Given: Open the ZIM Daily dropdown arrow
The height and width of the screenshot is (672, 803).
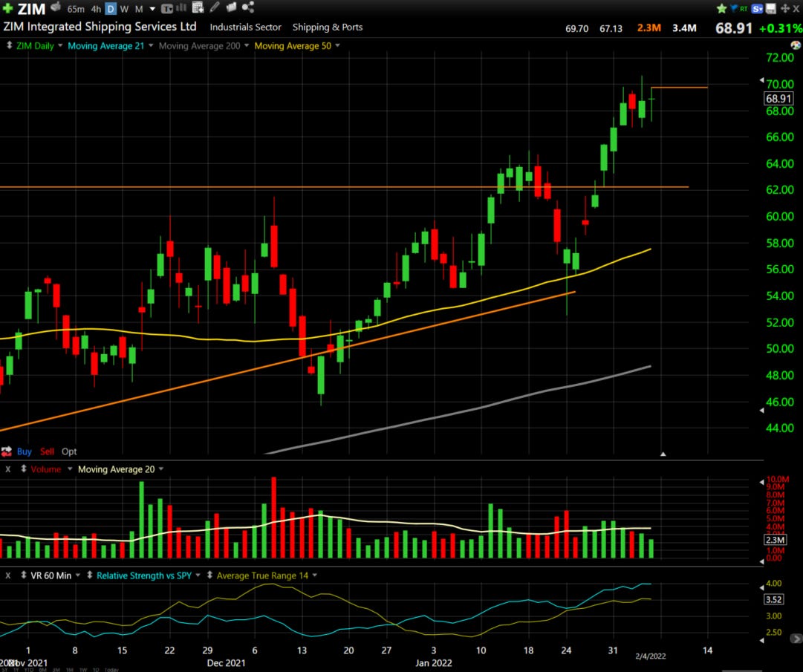Looking at the screenshot, I should (x=60, y=45).
